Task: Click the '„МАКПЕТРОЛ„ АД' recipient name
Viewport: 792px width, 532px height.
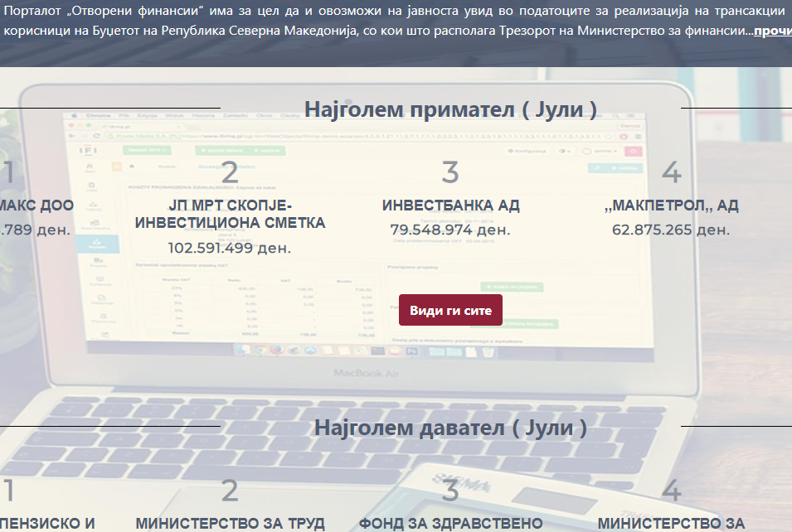Action: pos(672,206)
